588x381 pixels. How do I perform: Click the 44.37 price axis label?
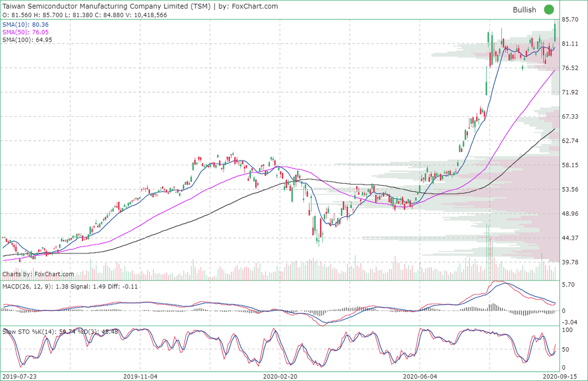click(x=570, y=238)
